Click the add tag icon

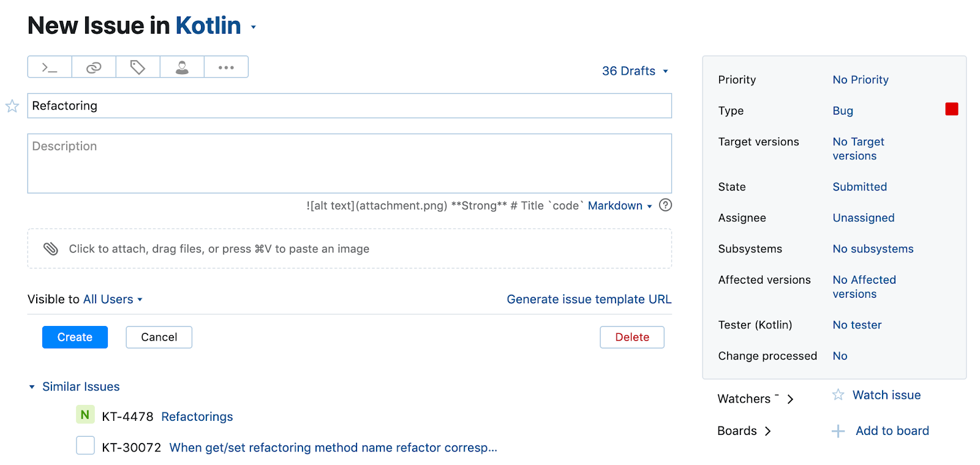[138, 67]
